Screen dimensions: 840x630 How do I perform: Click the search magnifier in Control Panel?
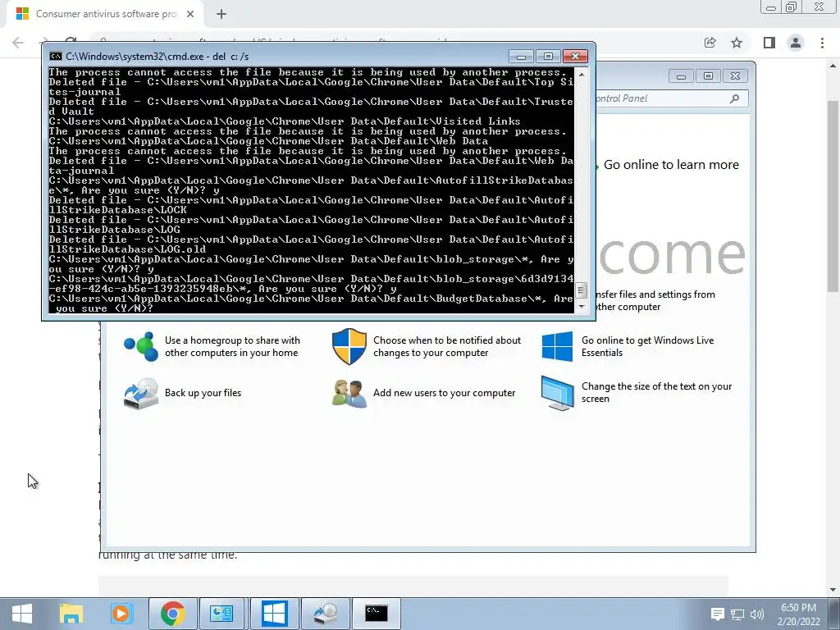pos(734,98)
